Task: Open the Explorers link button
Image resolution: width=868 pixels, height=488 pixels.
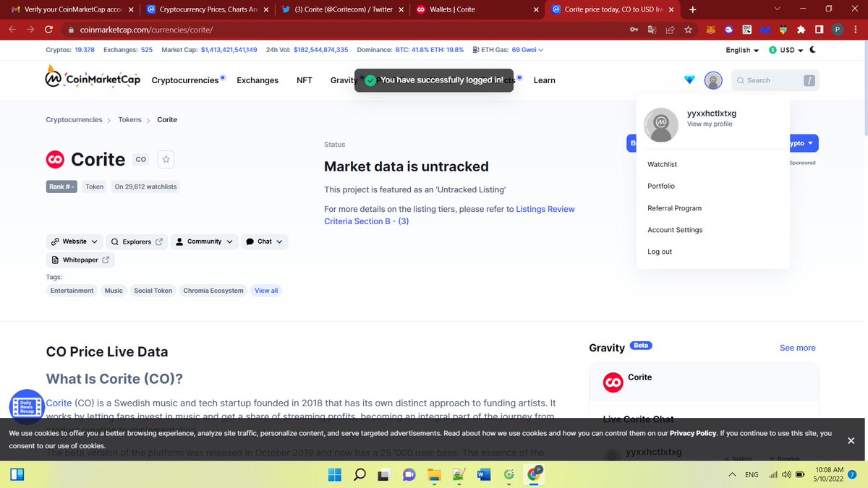Action: (x=136, y=241)
